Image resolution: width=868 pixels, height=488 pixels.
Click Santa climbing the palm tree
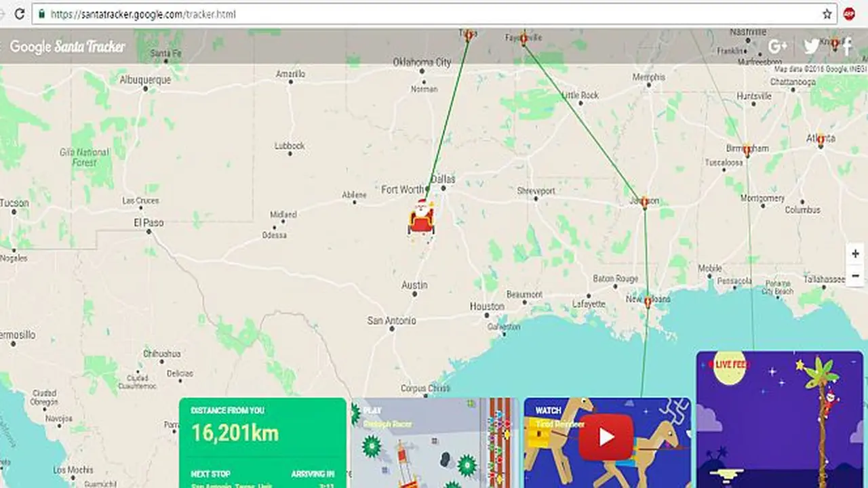[830, 403]
